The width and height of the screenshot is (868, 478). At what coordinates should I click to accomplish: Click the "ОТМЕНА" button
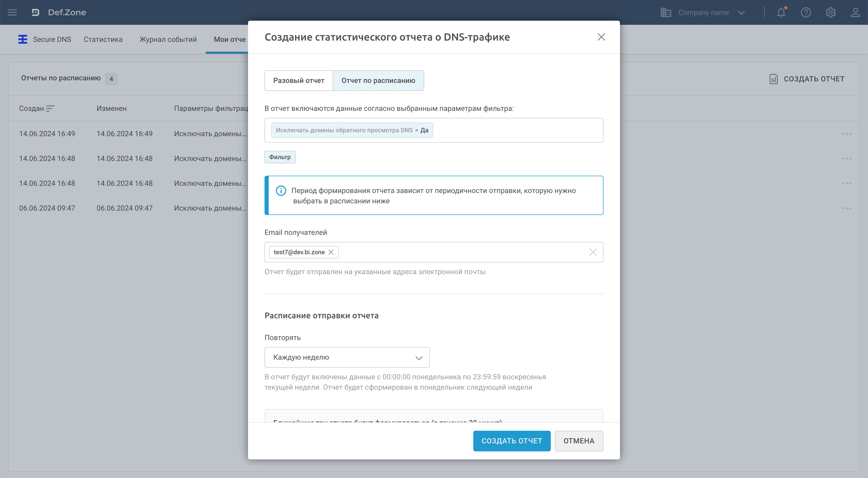pyautogui.click(x=579, y=441)
